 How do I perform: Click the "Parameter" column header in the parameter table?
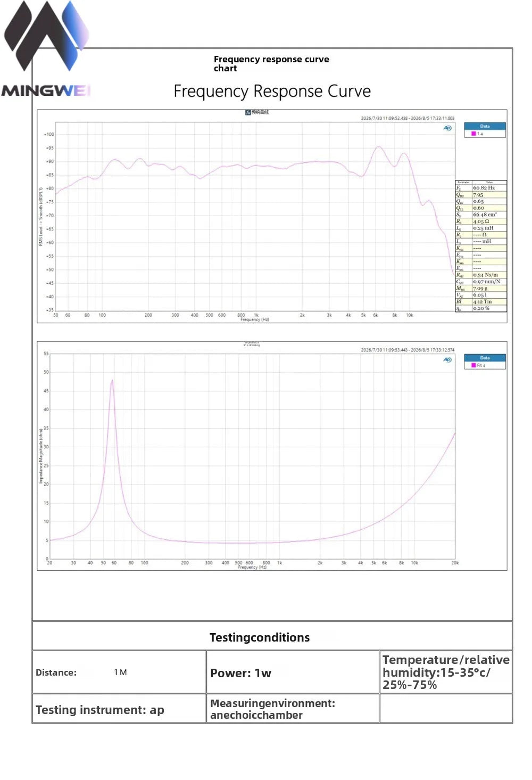[463, 182]
